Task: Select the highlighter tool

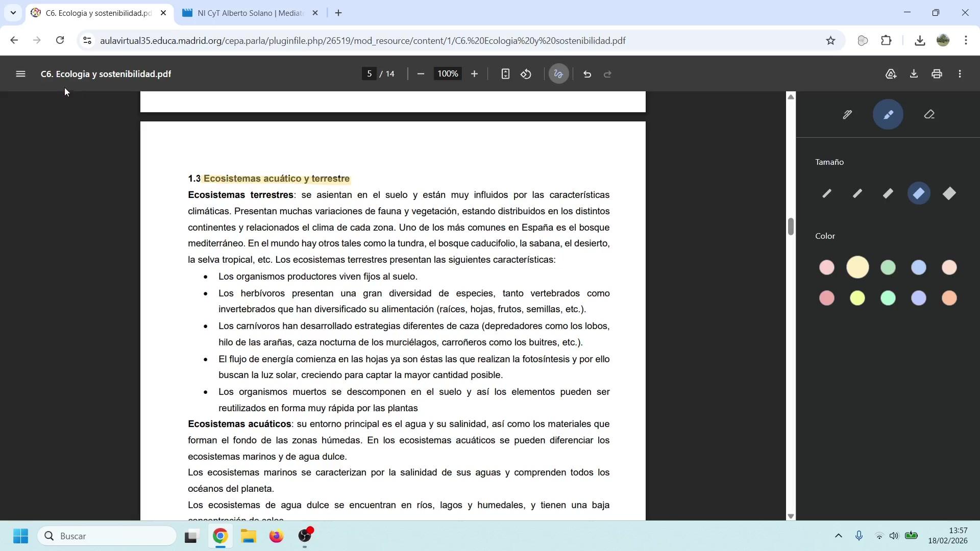Action: coord(888,115)
